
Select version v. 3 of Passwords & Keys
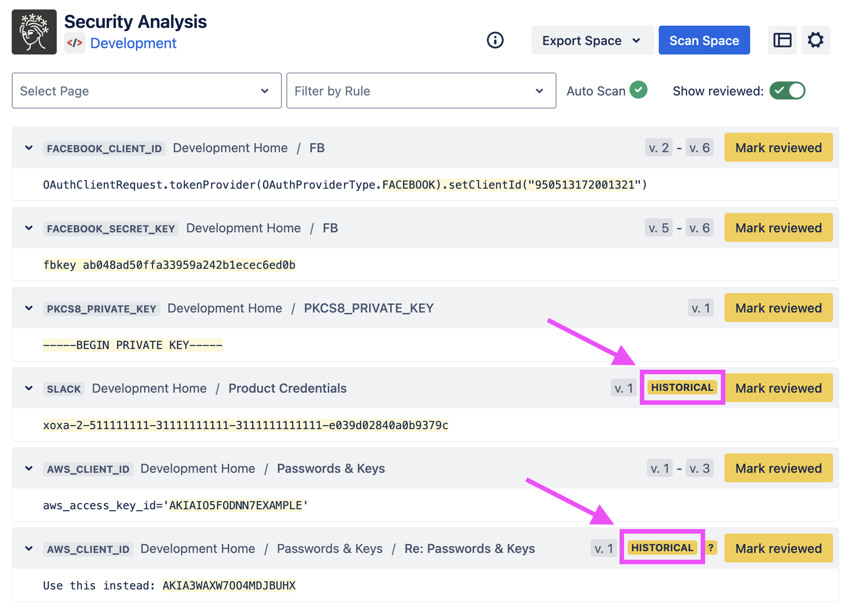point(699,469)
